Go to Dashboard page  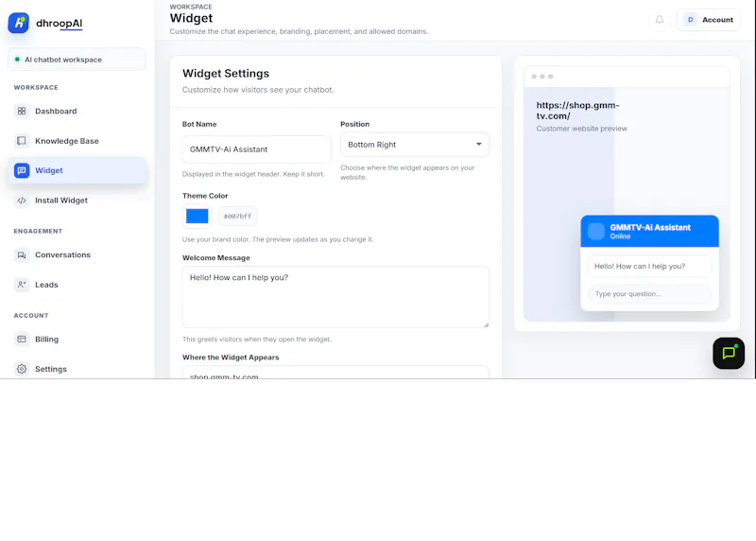(x=77, y=111)
